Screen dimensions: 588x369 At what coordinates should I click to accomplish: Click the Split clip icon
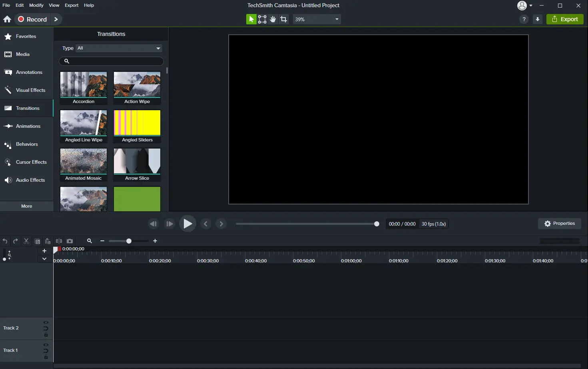[59, 241]
